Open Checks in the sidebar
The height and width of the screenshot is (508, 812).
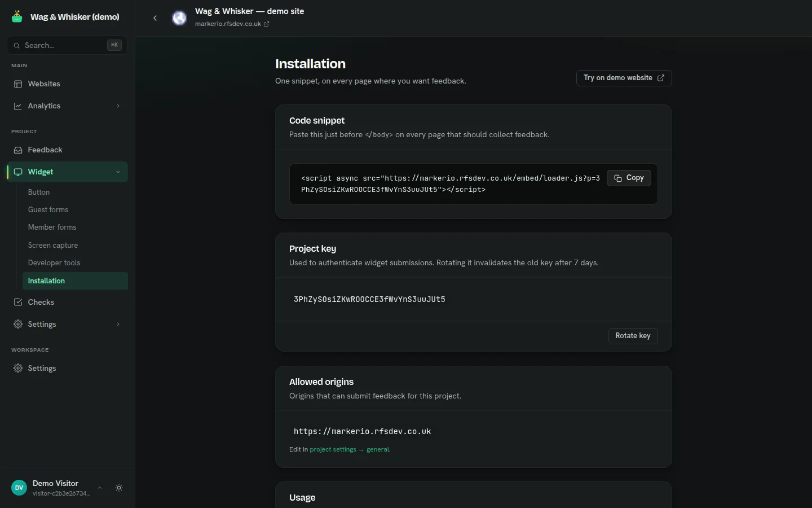pyautogui.click(x=67, y=303)
